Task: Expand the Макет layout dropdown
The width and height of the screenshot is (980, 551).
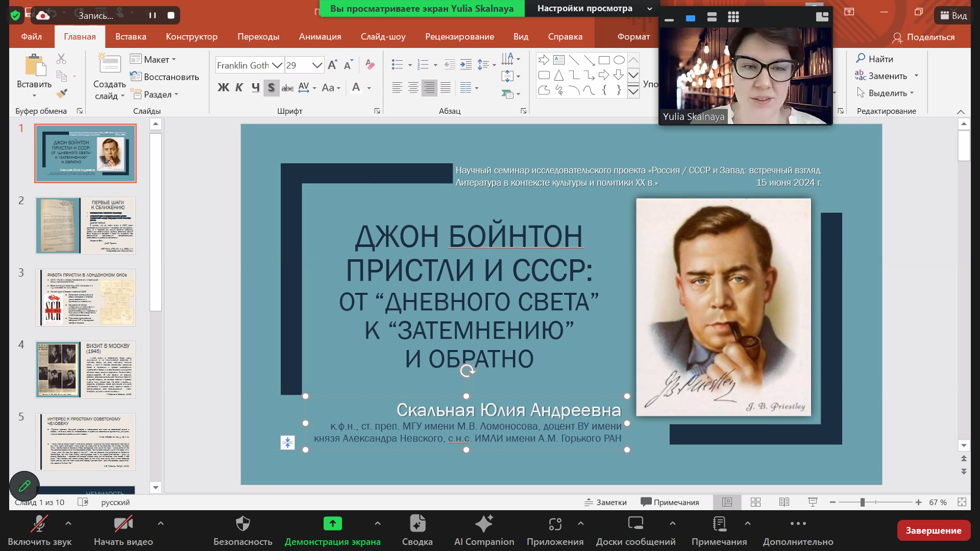Action: click(153, 60)
